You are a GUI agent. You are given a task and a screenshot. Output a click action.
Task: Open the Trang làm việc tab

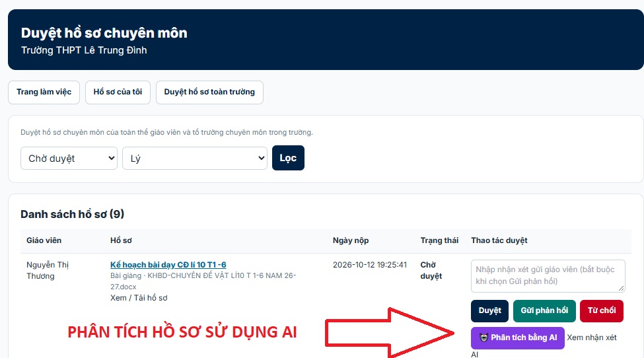(44, 92)
